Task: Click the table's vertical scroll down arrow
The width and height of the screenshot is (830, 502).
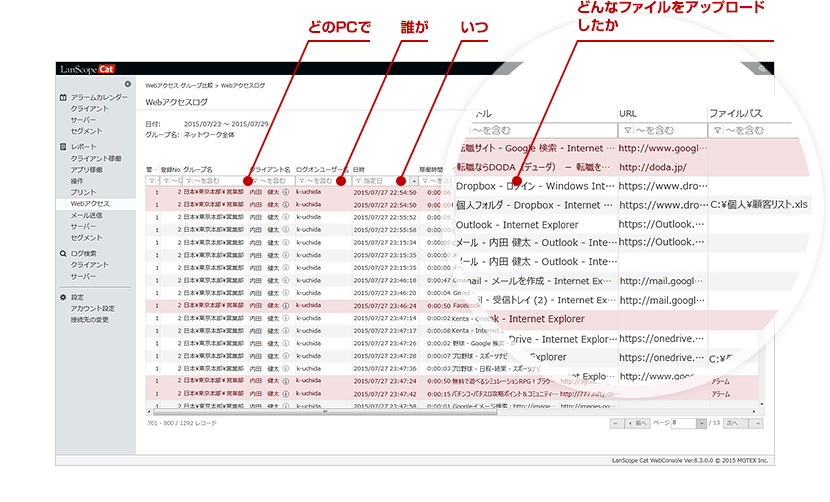Action: pos(762,404)
